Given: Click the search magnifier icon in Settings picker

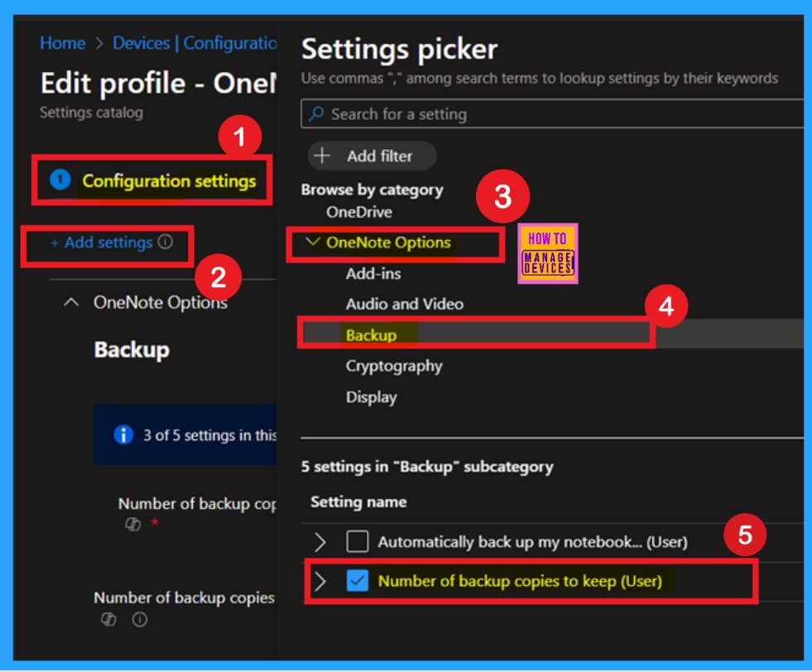Looking at the screenshot, I should (x=316, y=113).
